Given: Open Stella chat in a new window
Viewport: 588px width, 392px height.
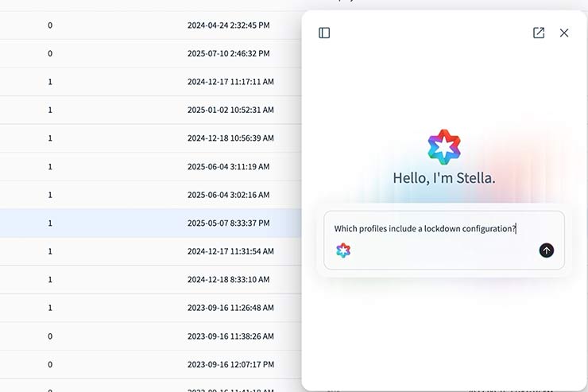Looking at the screenshot, I should click(539, 33).
